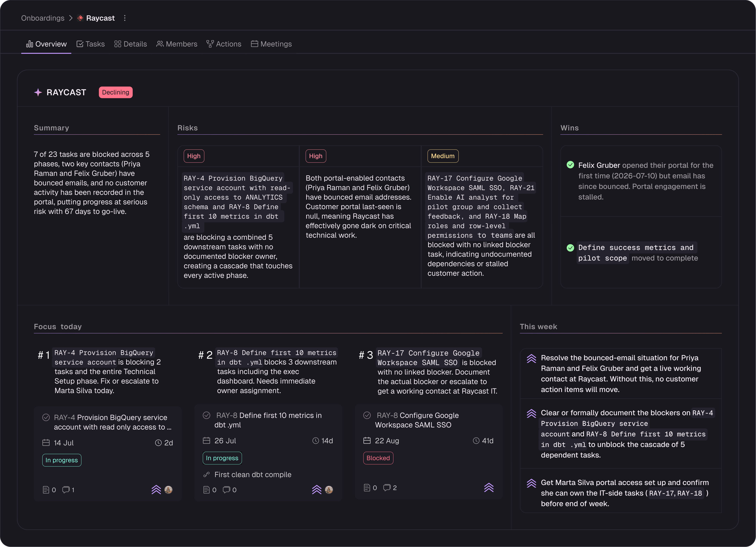The image size is (756, 547).
Task: Click the First clean dbt compile subtask
Action: click(253, 475)
